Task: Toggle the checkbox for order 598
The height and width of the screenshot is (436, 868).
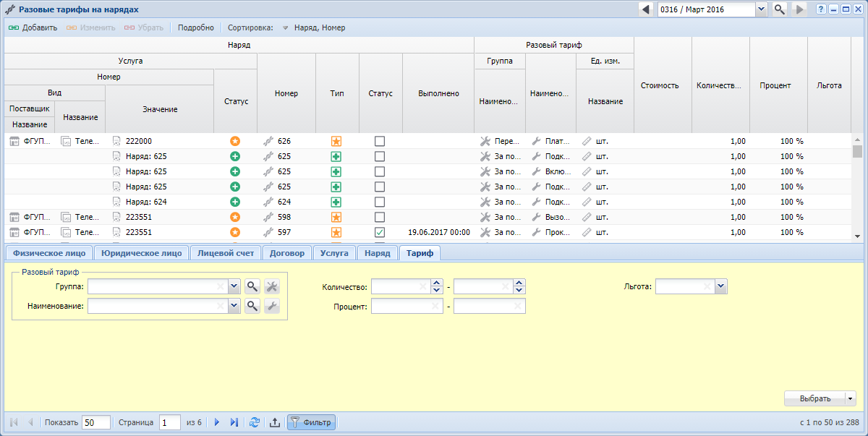Action: click(x=380, y=217)
